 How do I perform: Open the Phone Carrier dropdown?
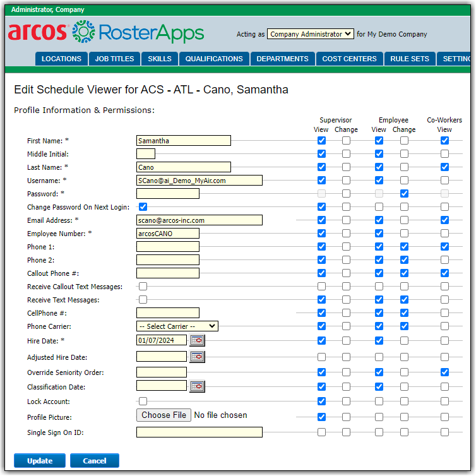177,326
